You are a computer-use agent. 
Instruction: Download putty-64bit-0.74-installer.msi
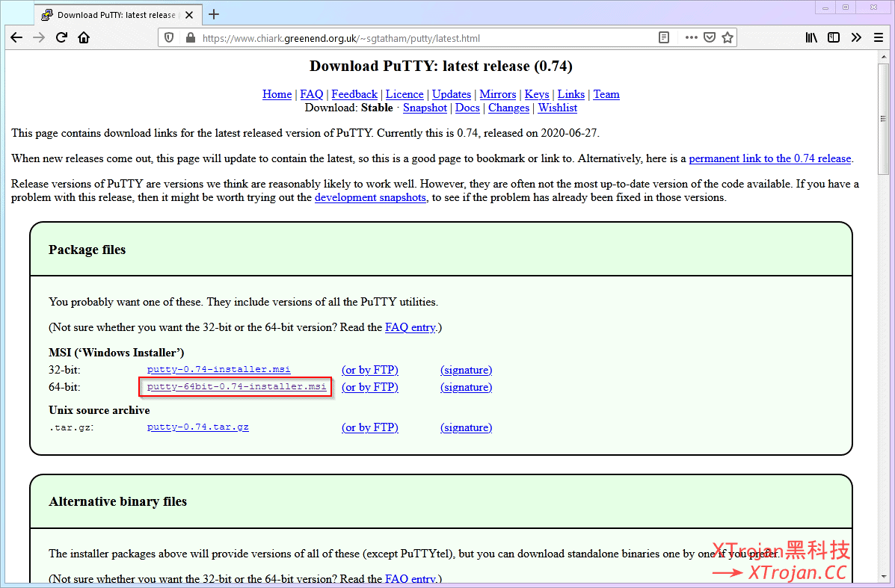(x=236, y=387)
